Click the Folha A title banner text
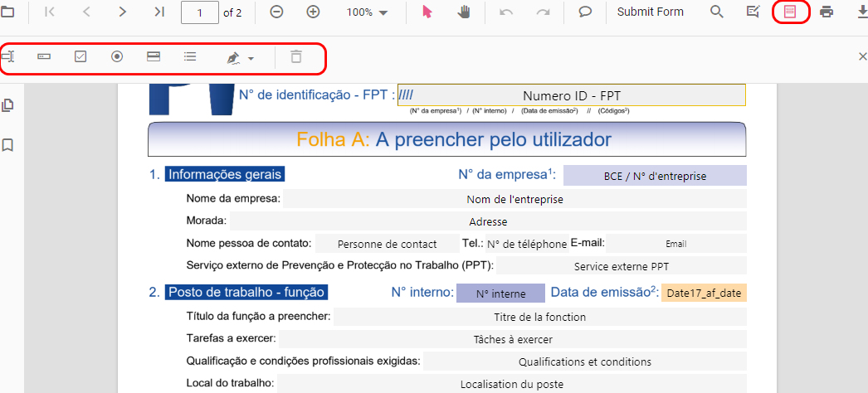The height and width of the screenshot is (393, 868). pyautogui.click(x=454, y=140)
